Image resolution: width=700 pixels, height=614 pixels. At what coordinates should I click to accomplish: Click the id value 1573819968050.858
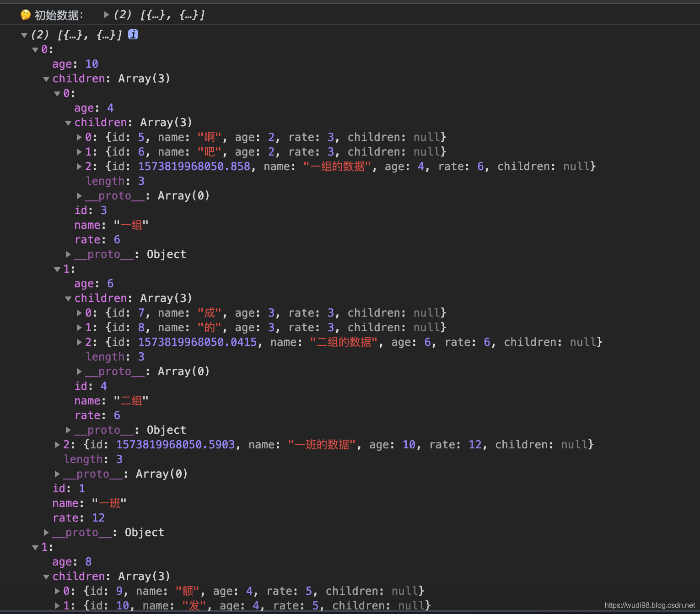tap(194, 167)
